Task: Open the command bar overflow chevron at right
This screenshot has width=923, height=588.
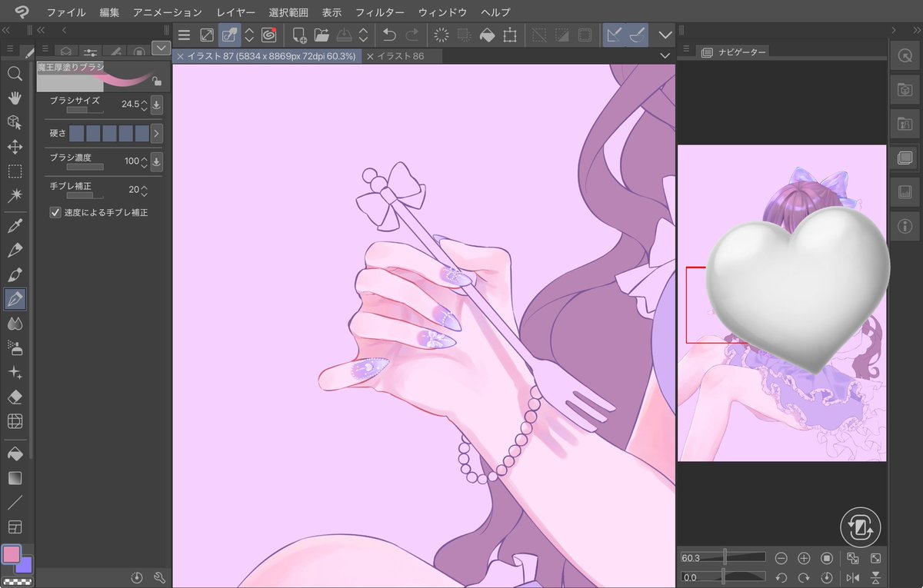Action: tap(665, 35)
